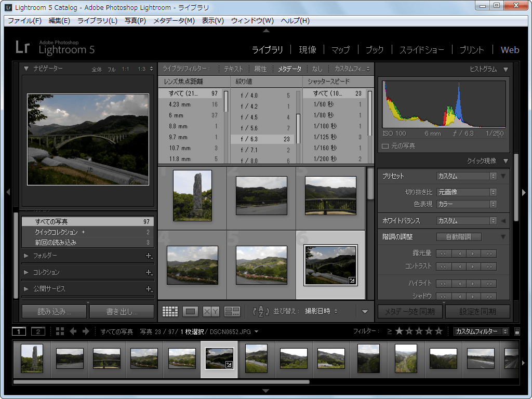Expand 公開サービス panel
Image resolution: width=532 pixels, height=399 pixels.
coord(26,289)
